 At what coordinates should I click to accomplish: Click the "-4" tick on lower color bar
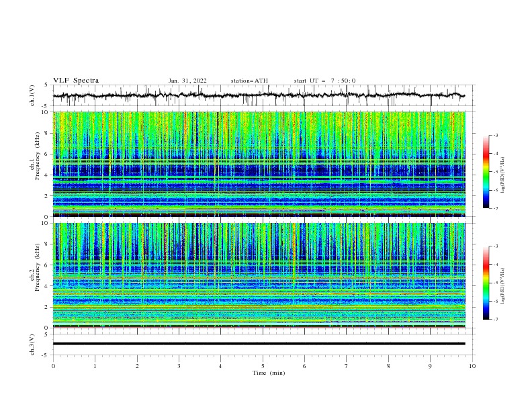click(496, 265)
